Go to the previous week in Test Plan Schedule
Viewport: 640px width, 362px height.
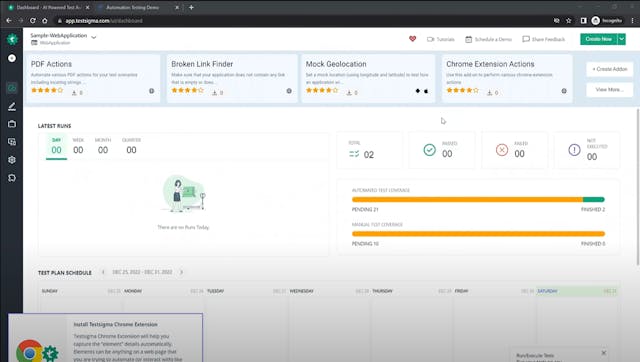click(x=103, y=272)
